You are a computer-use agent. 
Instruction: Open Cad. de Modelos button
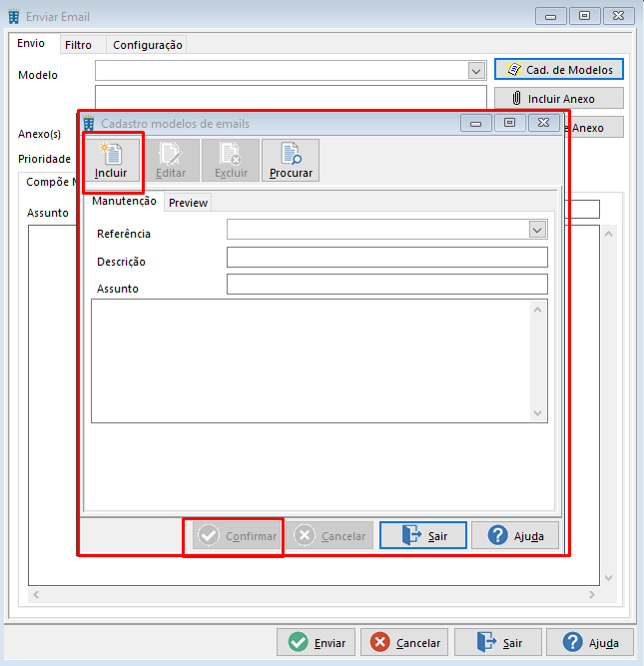pyautogui.click(x=559, y=69)
